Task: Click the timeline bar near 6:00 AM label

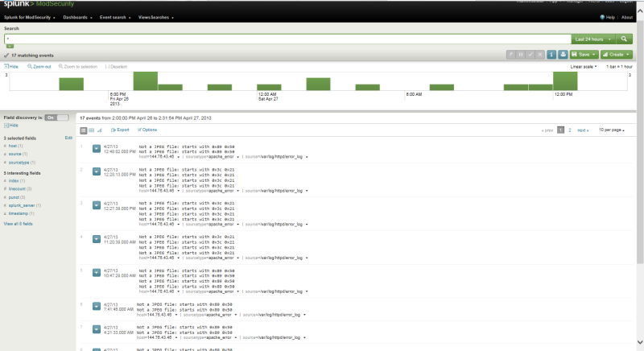Action: point(441,88)
